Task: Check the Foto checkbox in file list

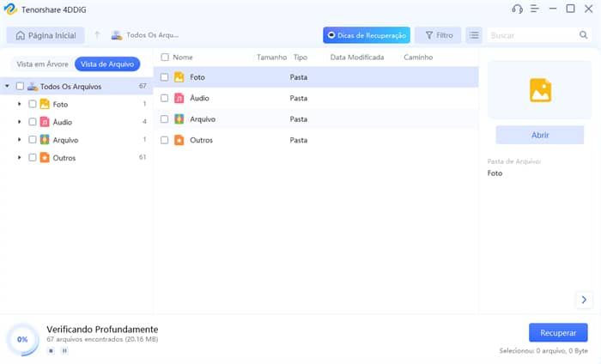Action: coord(165,77)
